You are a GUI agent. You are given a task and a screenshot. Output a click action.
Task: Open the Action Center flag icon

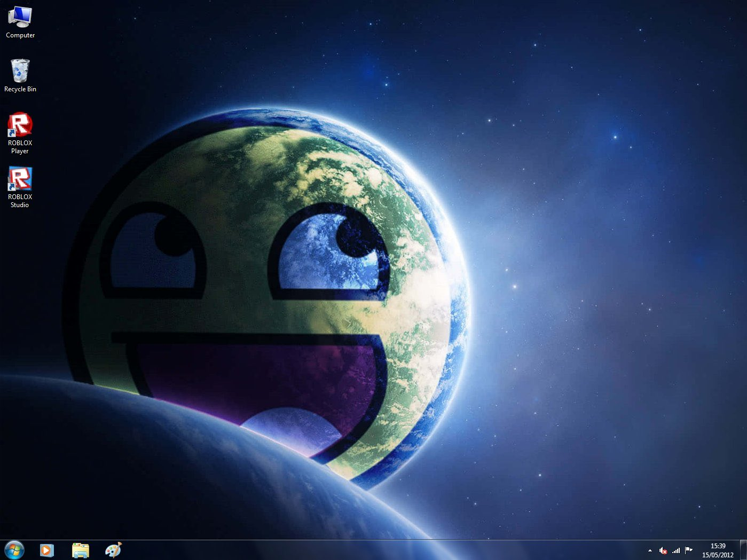(689, 550)
